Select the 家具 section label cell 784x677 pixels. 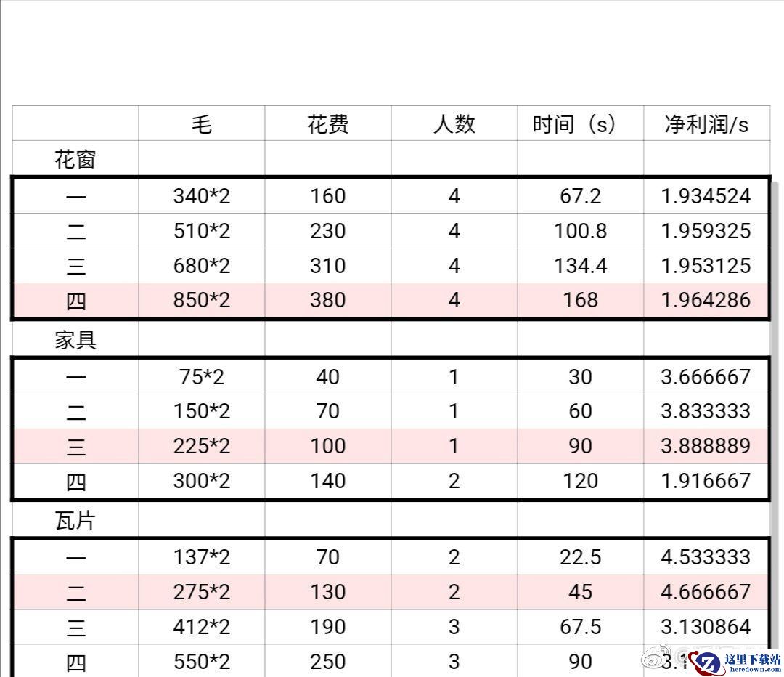click(75, 339)
